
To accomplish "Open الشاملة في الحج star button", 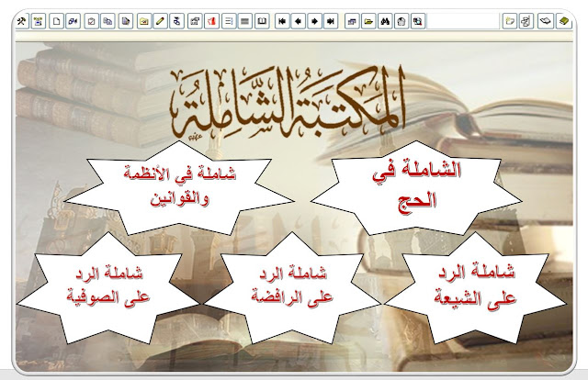I will (x=416, y=187).
